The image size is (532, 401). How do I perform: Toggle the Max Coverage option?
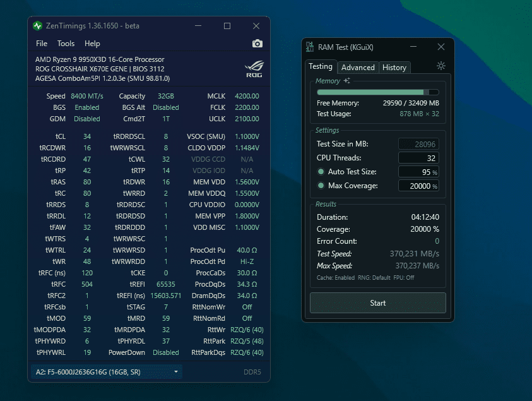point(321,186)
